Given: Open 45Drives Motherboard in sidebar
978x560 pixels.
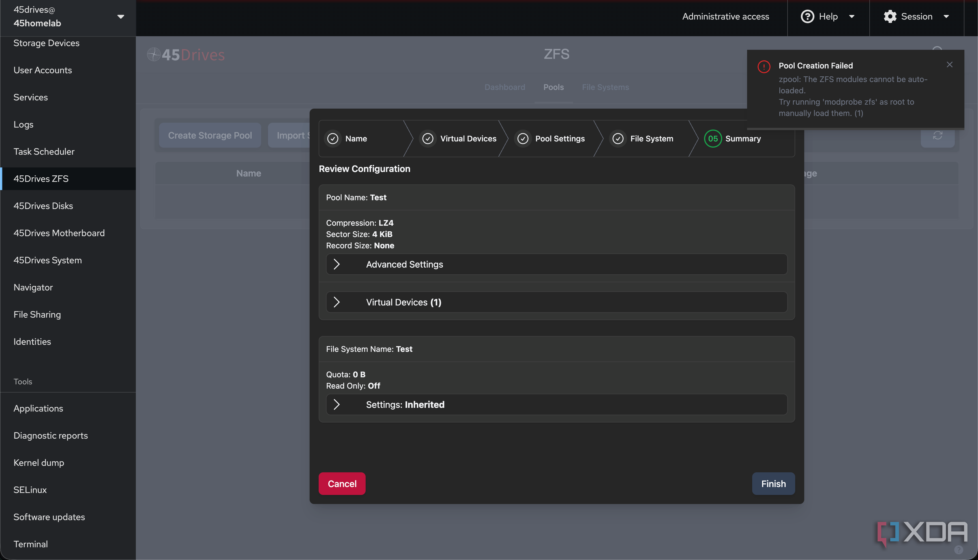Looking at the screenshot, I should tap(68, 233).
